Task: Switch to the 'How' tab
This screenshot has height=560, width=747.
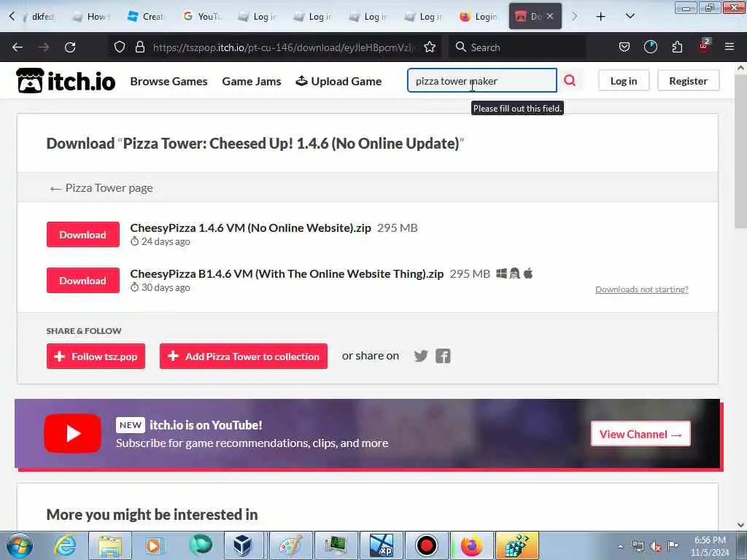Action: click(91, 17)
